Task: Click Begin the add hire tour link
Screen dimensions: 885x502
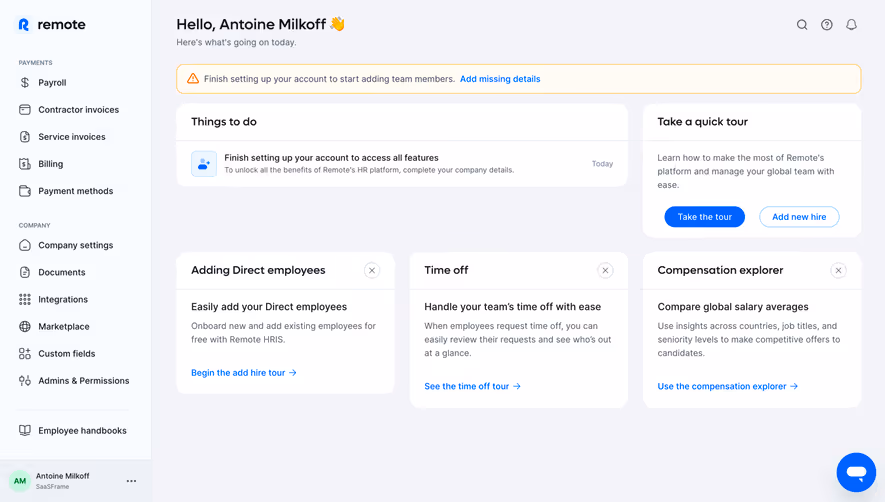Action: (x=244, y=373)
